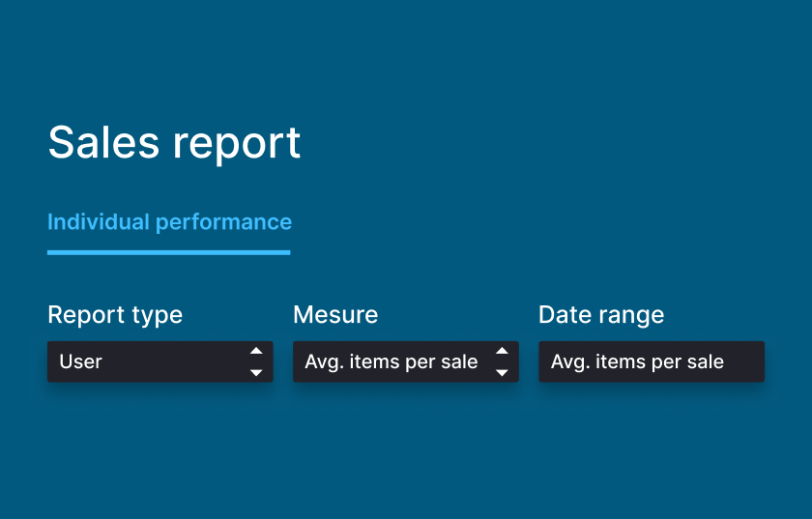Click Avg. items per sale under Date range

tap(637, 361)
